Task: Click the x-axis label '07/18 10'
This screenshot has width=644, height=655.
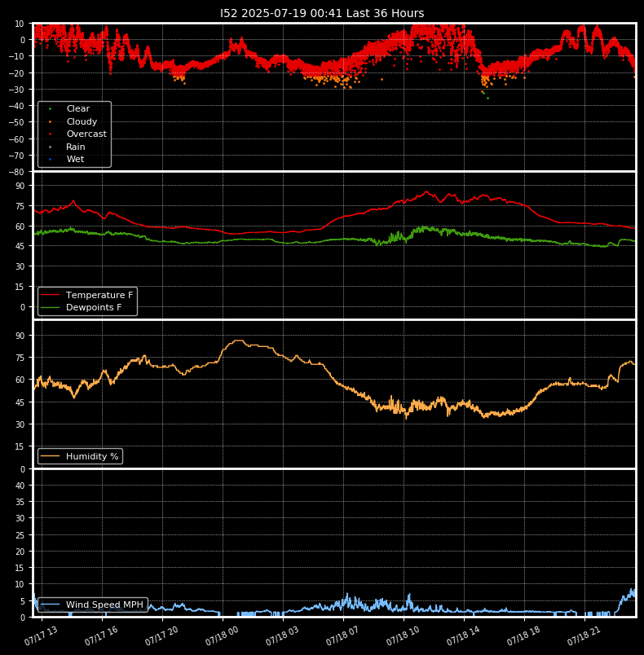Action: click(403, 635)
